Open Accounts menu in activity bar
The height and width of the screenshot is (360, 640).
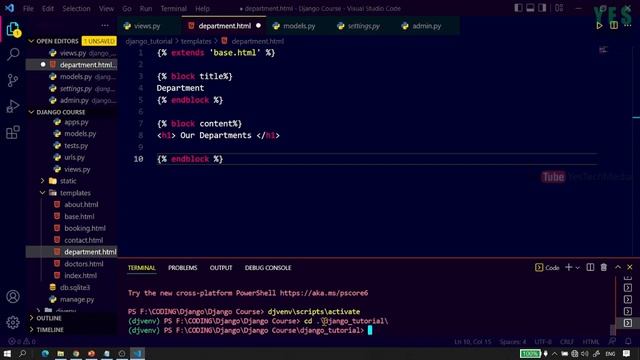click(13, 296)
